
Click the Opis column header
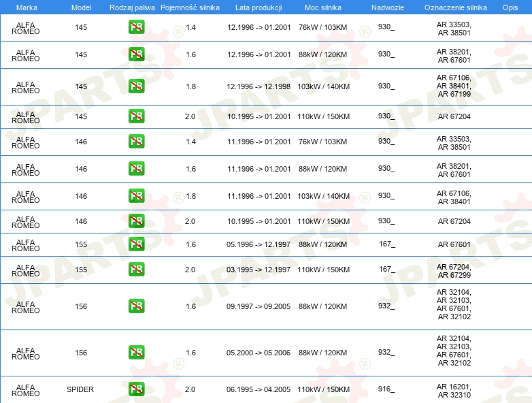[510, 7]
